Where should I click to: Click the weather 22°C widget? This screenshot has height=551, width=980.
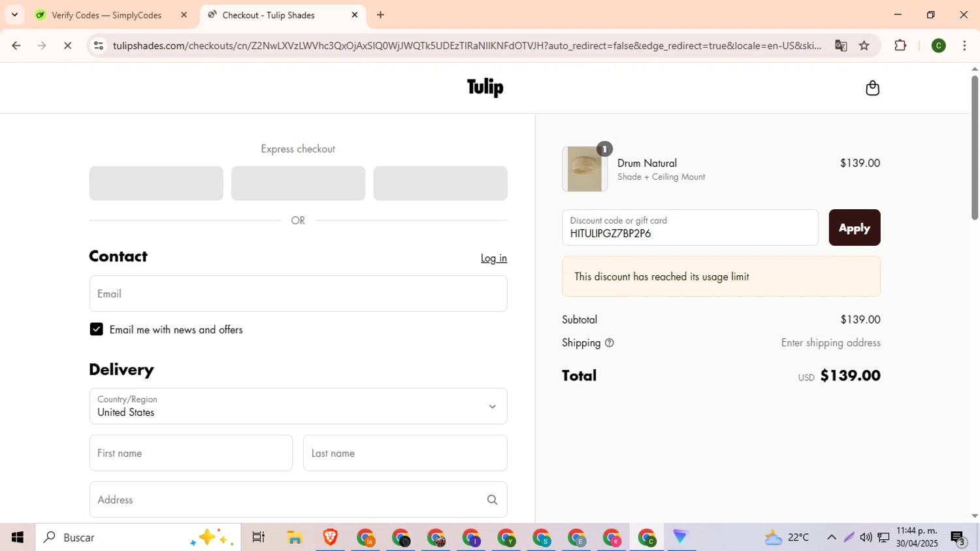coord(787,537)
